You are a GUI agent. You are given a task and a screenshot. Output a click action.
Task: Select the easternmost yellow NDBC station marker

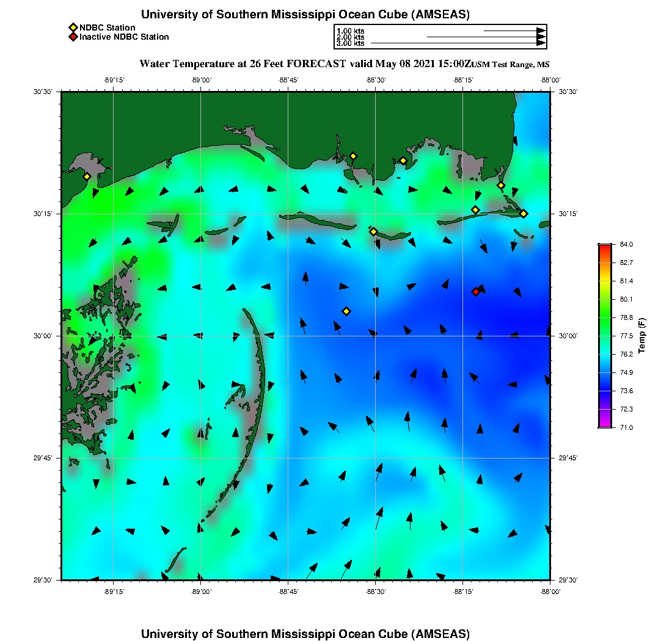coord(524,213)
